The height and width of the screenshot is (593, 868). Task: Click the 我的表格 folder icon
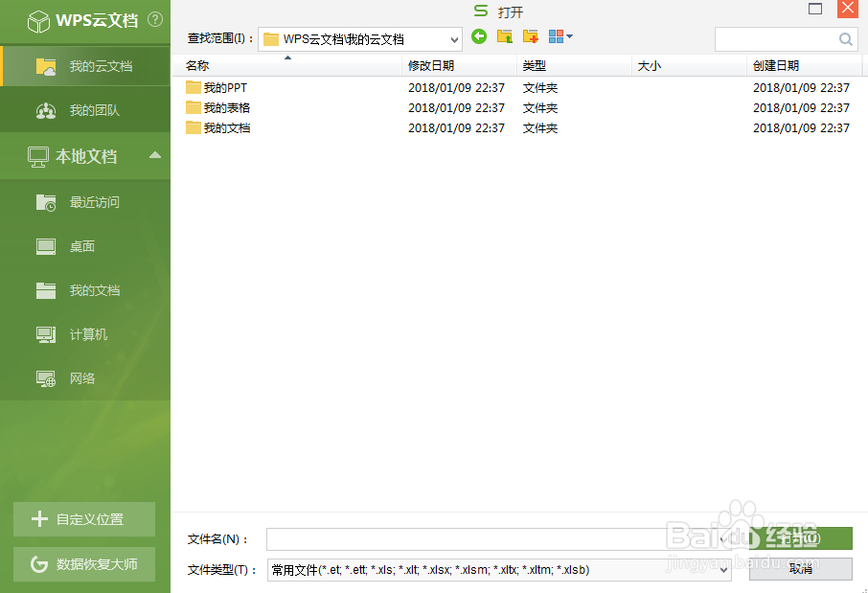pyautogui.click(x=194, y=107)
